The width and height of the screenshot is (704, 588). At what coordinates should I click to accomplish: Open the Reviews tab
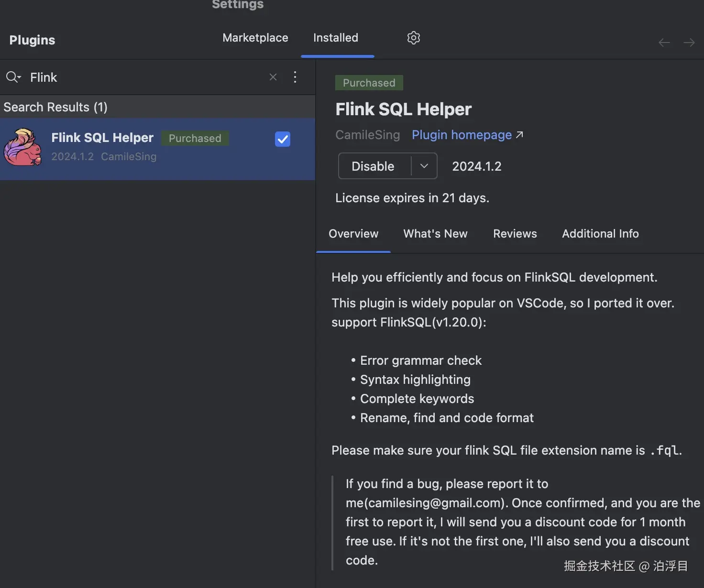click(515, 234)
